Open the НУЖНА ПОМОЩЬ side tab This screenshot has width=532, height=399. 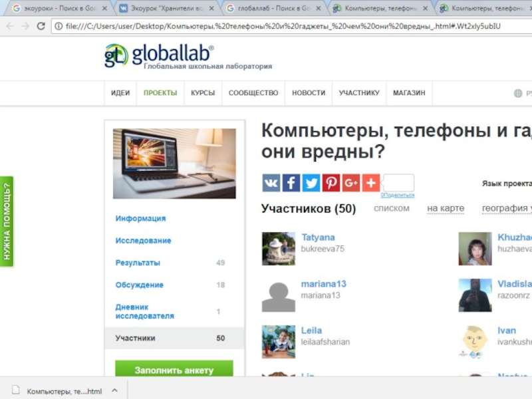7,221
